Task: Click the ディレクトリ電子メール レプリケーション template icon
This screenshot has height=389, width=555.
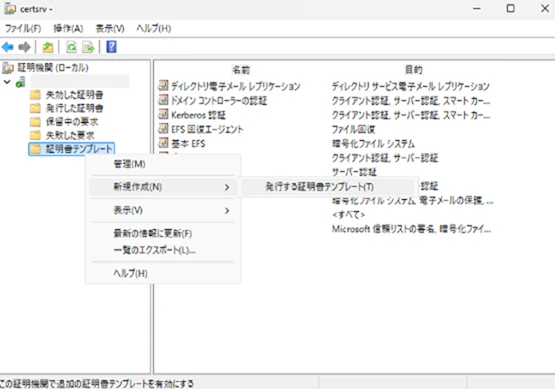Action: point(163,86)
